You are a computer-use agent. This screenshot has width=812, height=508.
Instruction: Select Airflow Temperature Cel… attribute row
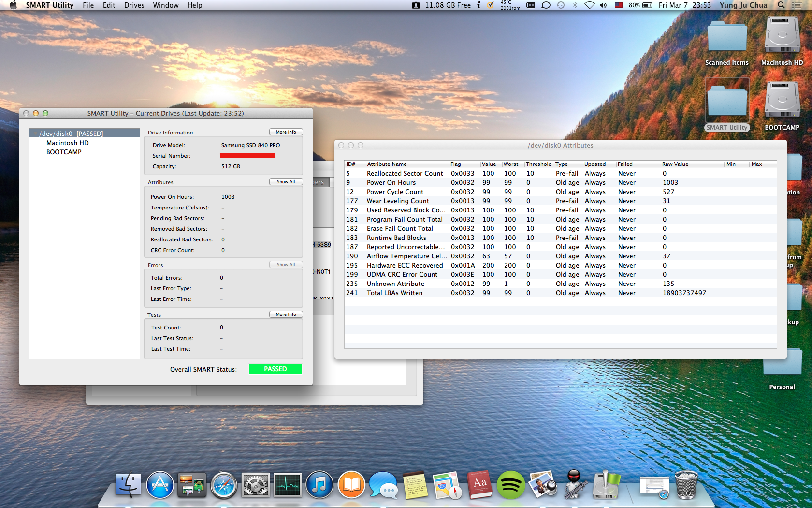561,256
